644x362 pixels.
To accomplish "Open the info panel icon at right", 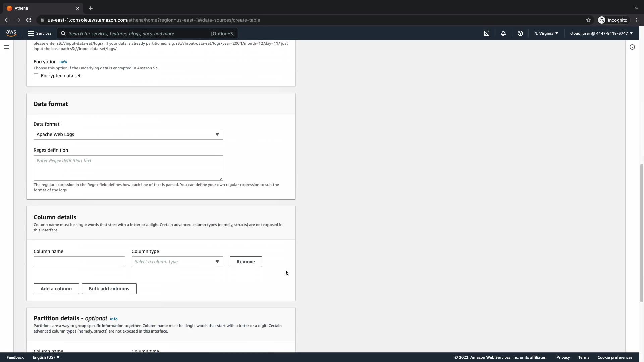I will click(632, 47).
